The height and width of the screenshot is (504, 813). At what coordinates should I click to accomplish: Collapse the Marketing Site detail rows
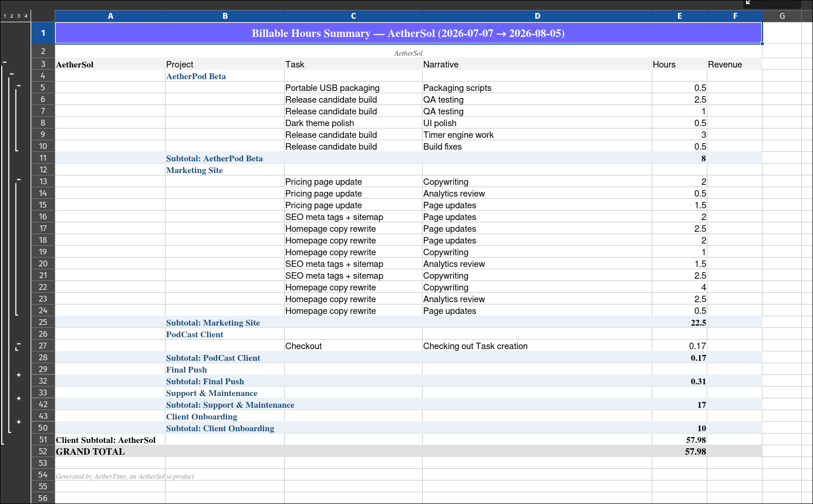click(x=19, y=179)
